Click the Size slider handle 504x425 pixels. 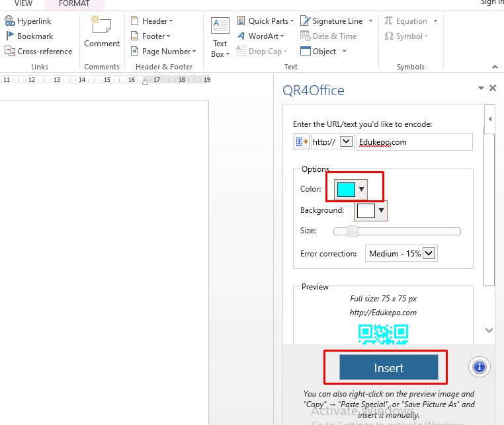pyautogui.click(x=353, y=231)
